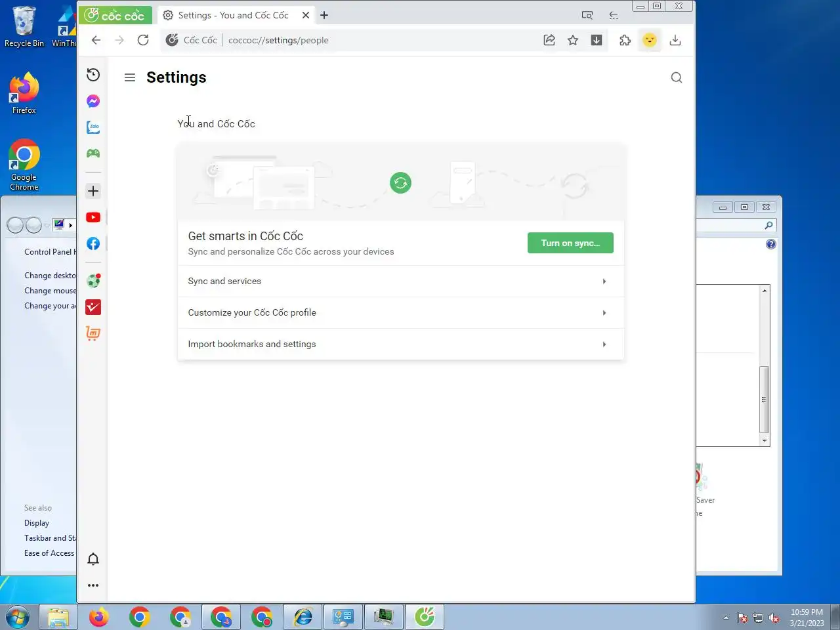
Task: Add a new sidebar shortcut
Action: click(x=93, y=191)
